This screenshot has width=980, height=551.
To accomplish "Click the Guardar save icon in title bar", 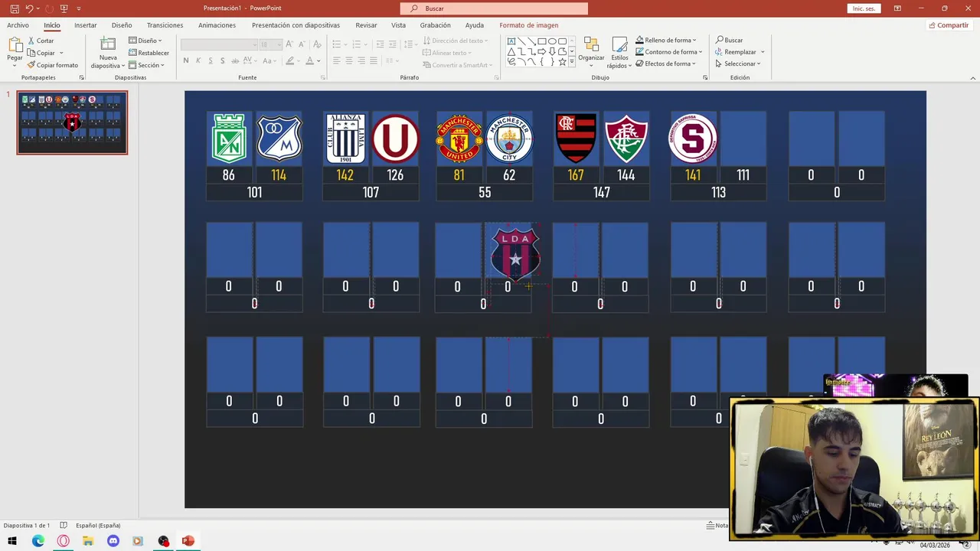I will tap(15, 8).
